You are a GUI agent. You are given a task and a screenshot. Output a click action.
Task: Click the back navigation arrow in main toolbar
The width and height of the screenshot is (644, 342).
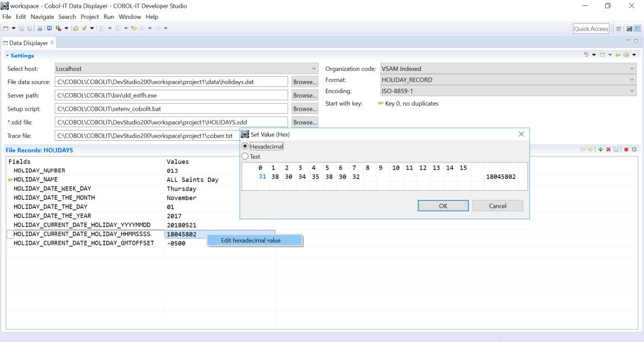pos(134,28)
